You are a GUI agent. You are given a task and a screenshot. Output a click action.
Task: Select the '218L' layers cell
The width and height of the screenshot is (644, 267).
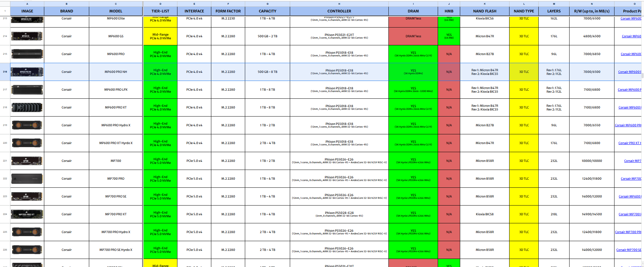click(x=554, y=214)
